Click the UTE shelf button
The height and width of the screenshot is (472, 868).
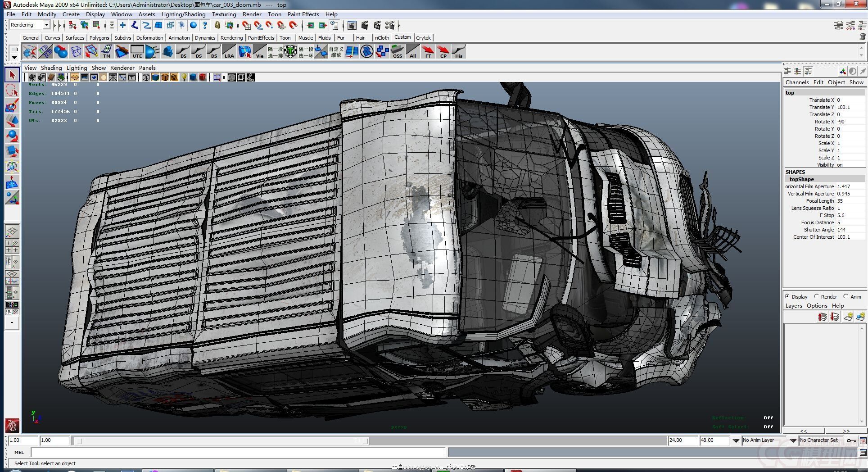click(137, 51)
